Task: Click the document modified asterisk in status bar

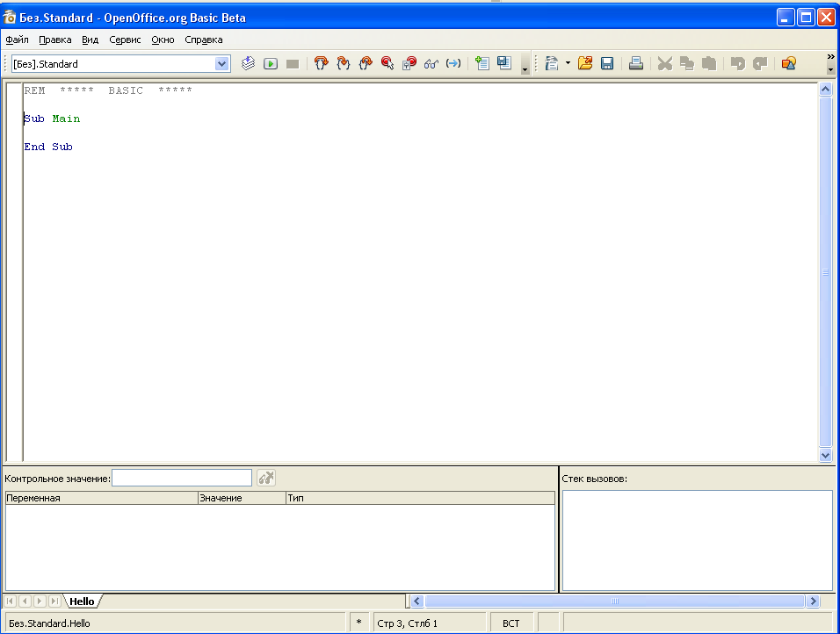Action: (x=358, y=623)
